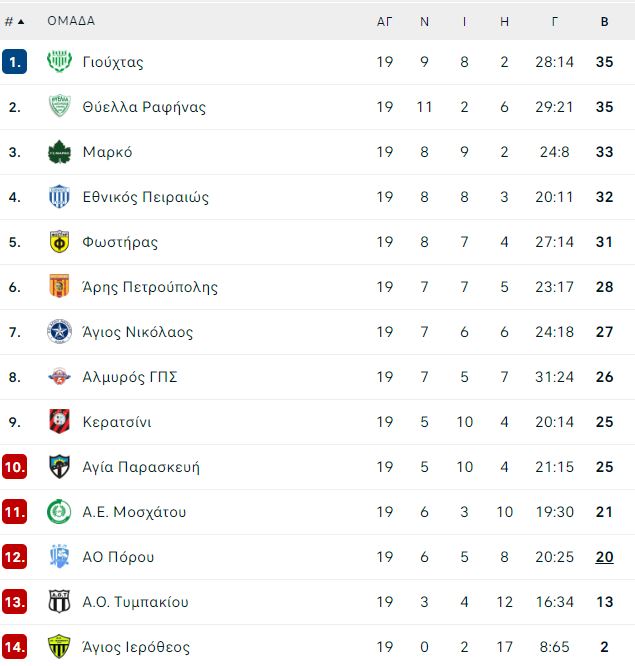Click the B points column header

(604, 21)
